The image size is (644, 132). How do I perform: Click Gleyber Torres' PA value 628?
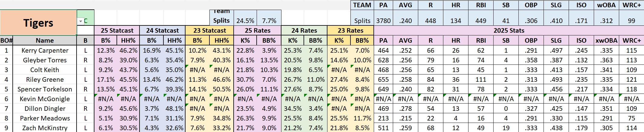click(383, 60)
